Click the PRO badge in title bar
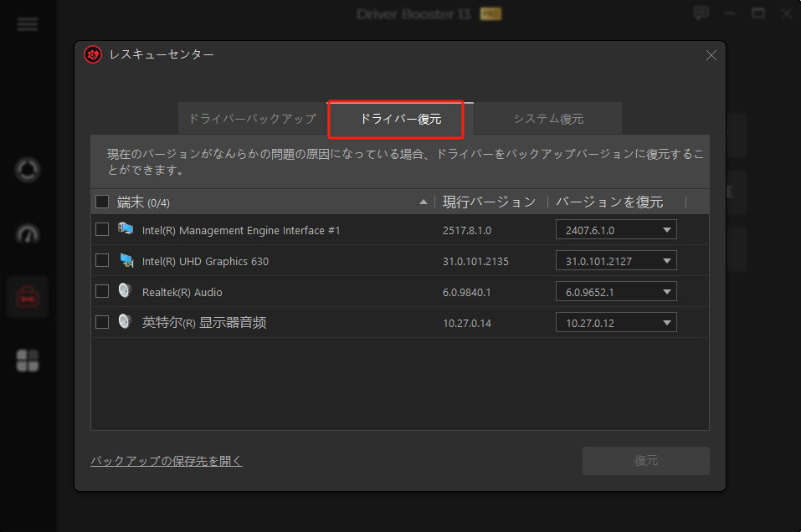This screenshot has height=532, width=801. (490, 13)
